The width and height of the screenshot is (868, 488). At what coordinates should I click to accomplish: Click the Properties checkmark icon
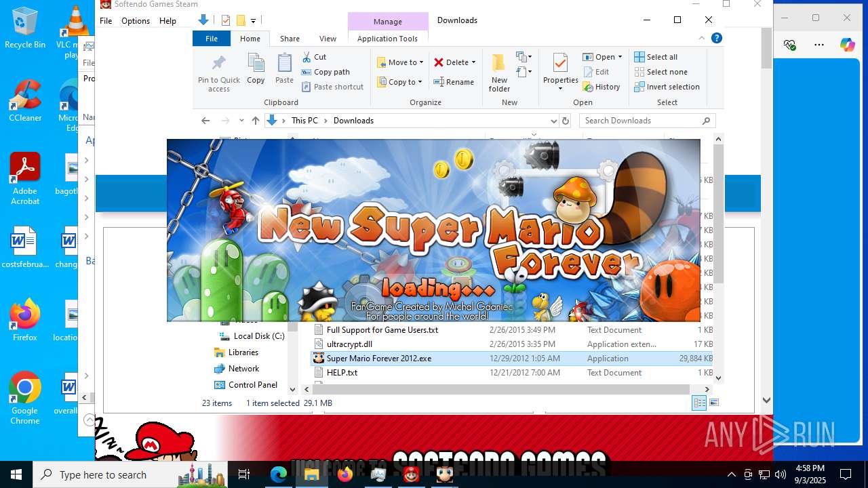pos(560,63)
